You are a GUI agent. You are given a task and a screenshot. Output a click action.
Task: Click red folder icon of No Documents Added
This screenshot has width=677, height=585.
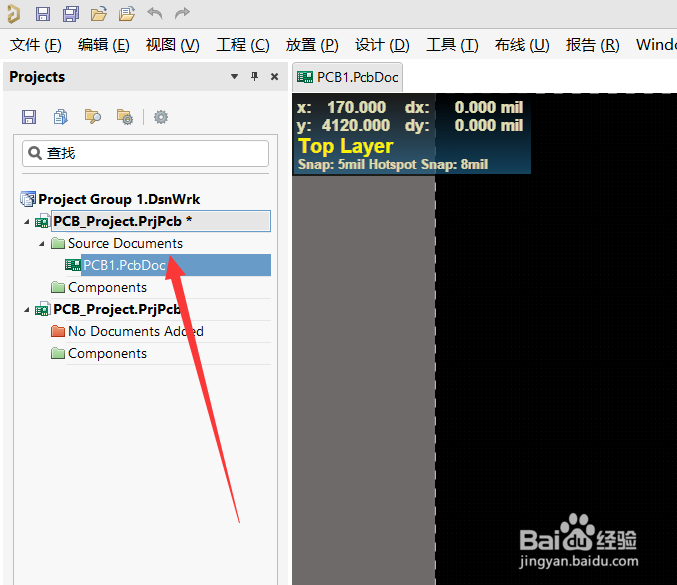(58, 331)
